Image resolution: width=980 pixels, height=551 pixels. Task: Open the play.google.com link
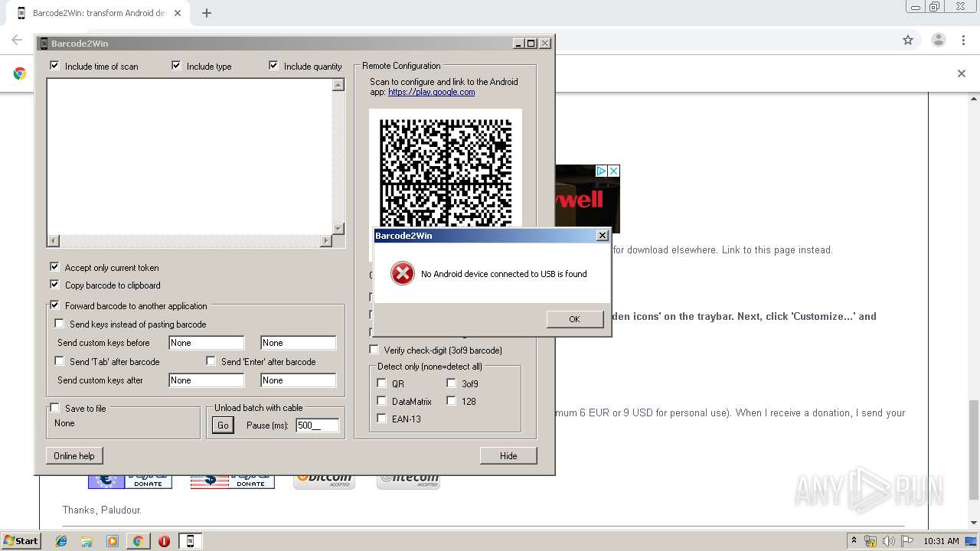(431, 92)
